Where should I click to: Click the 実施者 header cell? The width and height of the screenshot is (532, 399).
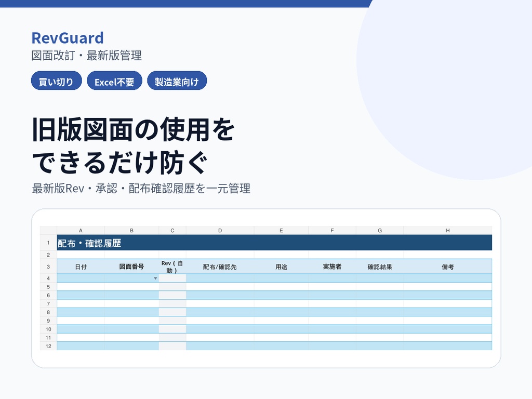pyautogui.click(x=332, y=267)
